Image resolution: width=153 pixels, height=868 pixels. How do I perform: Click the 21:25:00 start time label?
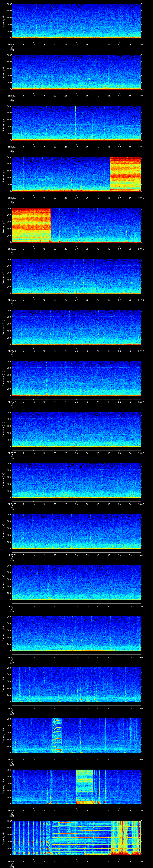tap(12, 555)
